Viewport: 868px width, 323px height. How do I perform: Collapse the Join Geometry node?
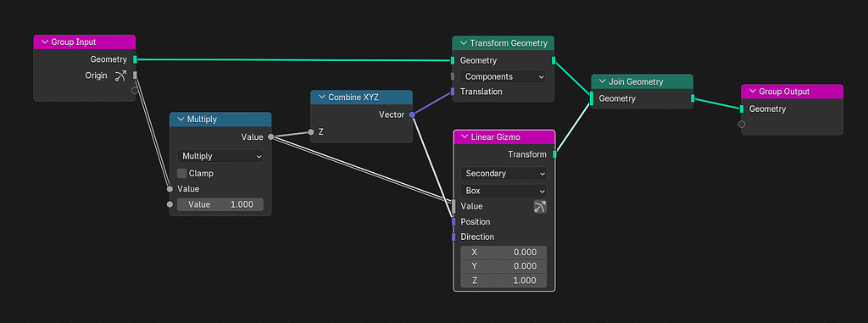[603, 81]
